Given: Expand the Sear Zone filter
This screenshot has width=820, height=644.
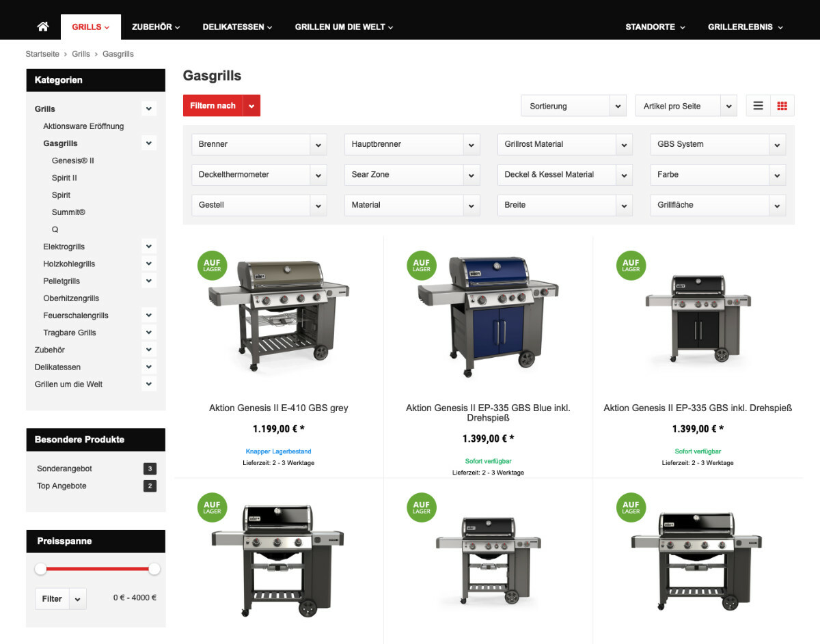Looking at the screenshot, I should pos(412,175).
